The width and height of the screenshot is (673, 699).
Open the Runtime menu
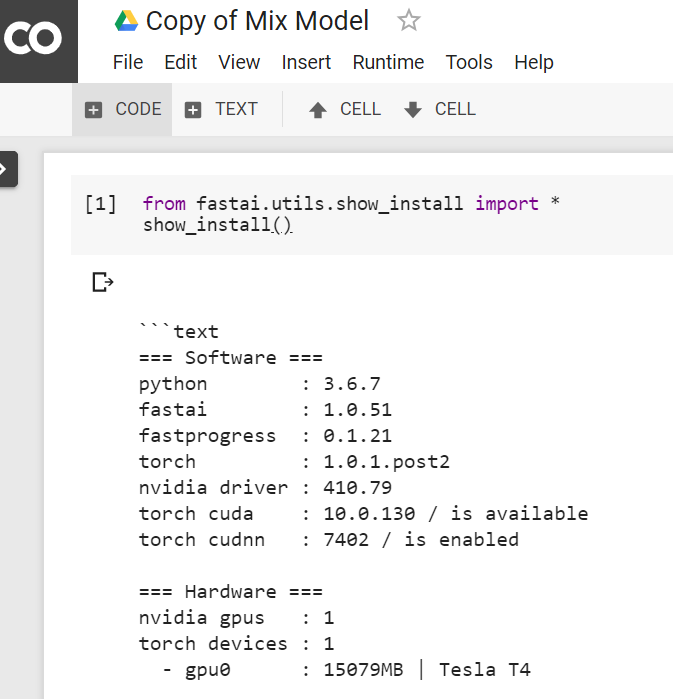388,62
